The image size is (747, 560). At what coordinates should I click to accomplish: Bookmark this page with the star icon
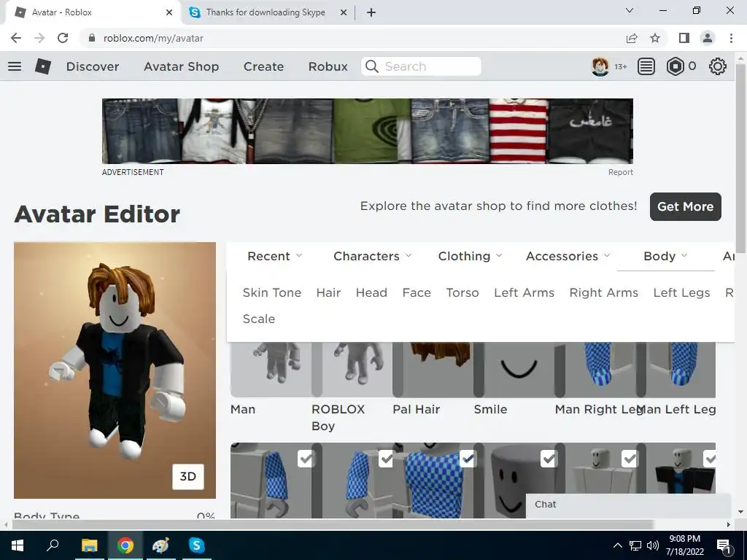click(655, 38)
